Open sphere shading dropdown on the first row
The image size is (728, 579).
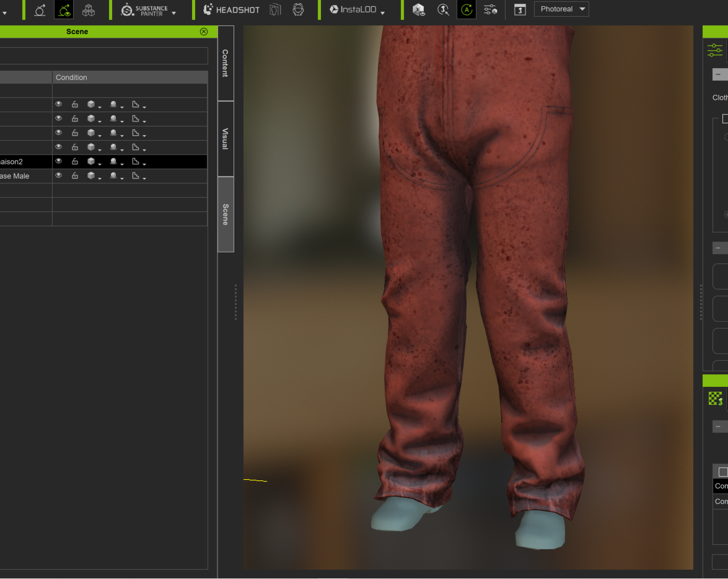115,105
